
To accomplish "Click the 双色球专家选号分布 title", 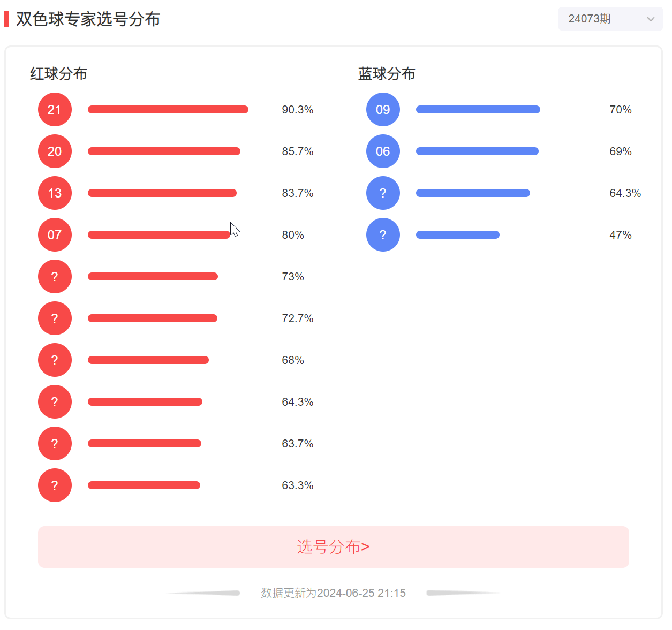I will coord(88,19).
